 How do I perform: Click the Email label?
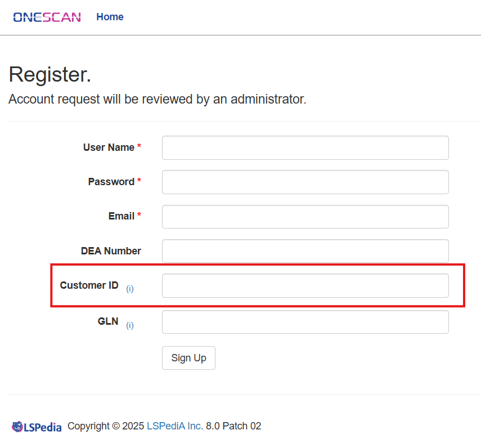coord(121,216)
